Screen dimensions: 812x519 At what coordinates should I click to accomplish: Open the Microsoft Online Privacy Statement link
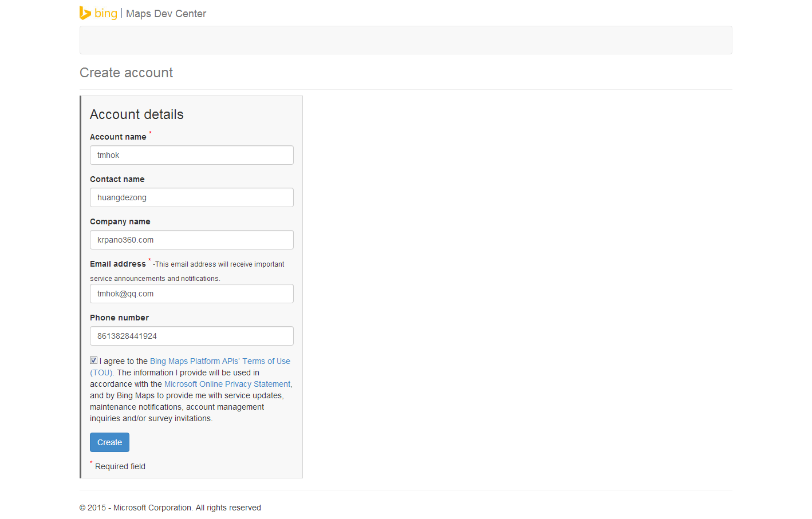click(x=227, y=384)
